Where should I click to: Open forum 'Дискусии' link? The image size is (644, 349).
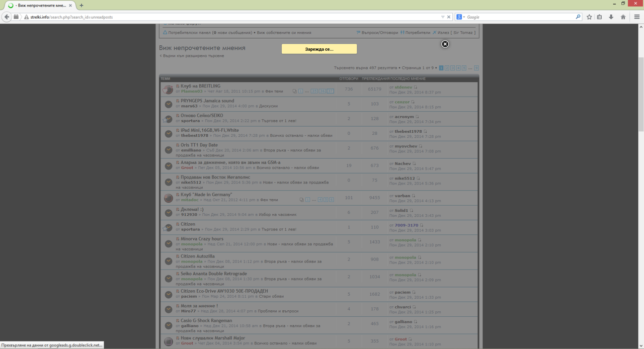coord(268,106)
